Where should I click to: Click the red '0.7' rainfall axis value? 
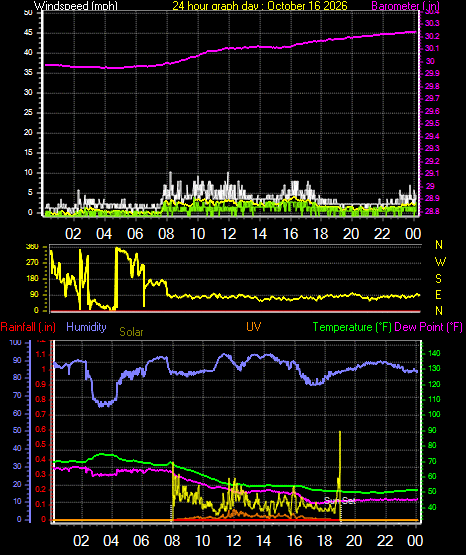41,414
